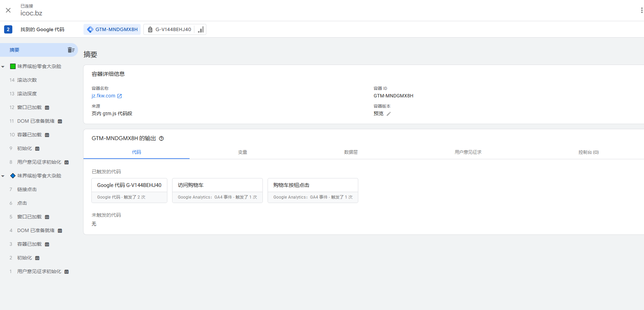Click the API icon beside event 11 DOM 已准备就绪
644x310 pixels.
coord(60,121)
